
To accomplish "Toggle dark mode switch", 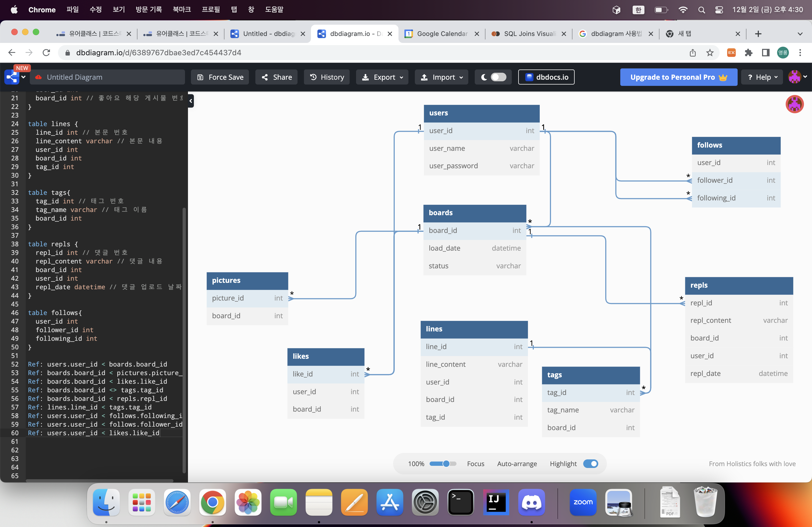I will click(498, 77).
